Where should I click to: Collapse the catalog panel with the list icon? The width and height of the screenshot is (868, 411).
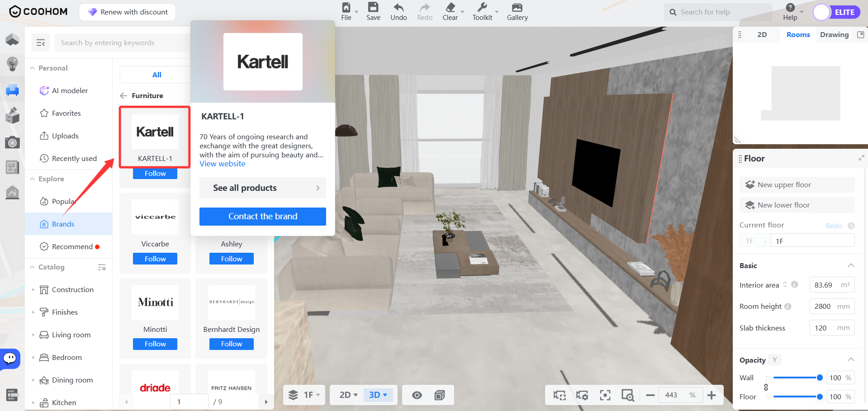coord(41,43)
